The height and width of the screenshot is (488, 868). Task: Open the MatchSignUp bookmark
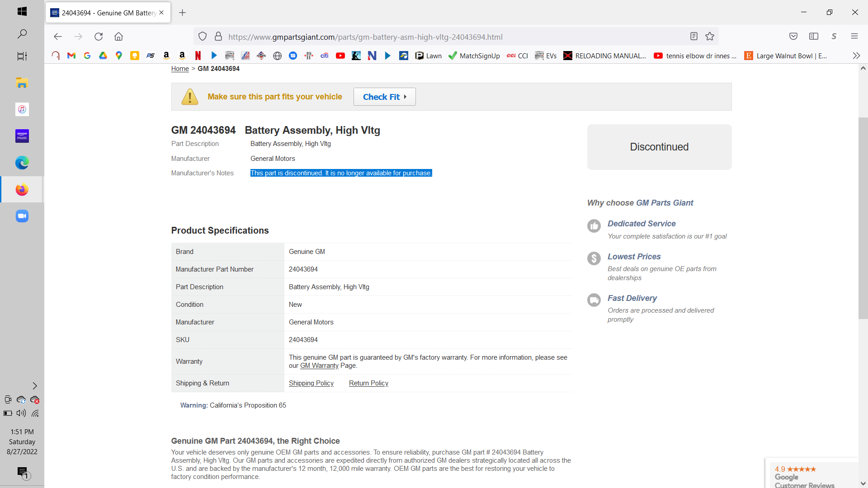coord(474,56)
